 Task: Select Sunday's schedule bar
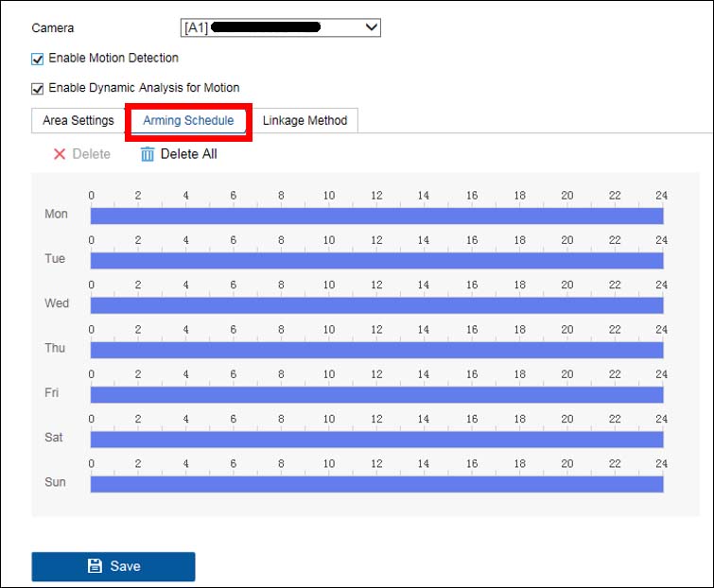point(376,484)
